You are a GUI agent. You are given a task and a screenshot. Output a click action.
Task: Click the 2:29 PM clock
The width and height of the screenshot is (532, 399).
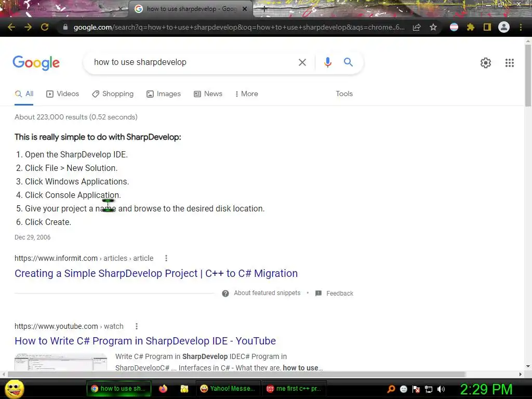486,390
